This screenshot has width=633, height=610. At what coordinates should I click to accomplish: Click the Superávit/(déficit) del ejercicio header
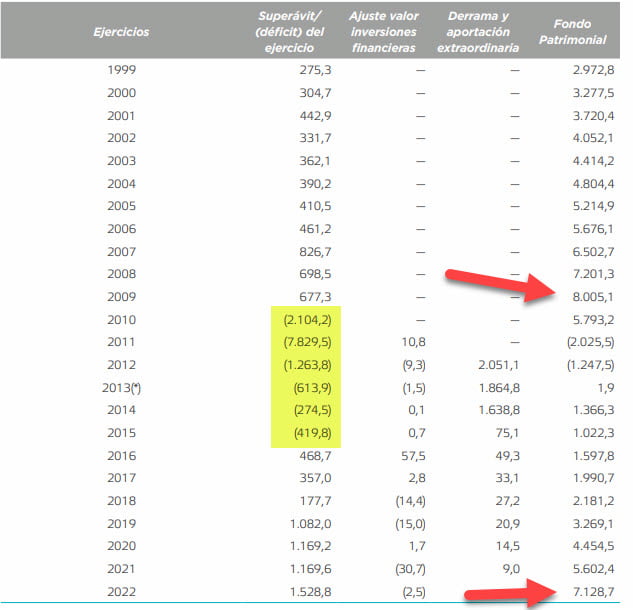289,32
